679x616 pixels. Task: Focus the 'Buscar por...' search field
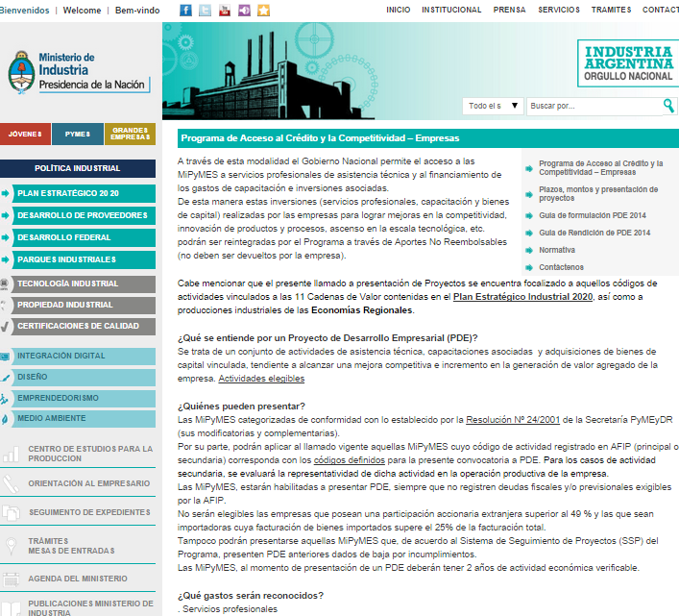coord(592,106)
